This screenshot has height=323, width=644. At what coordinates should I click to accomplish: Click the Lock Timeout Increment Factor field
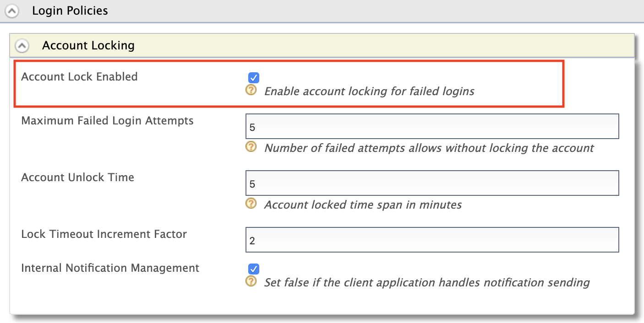432,239
